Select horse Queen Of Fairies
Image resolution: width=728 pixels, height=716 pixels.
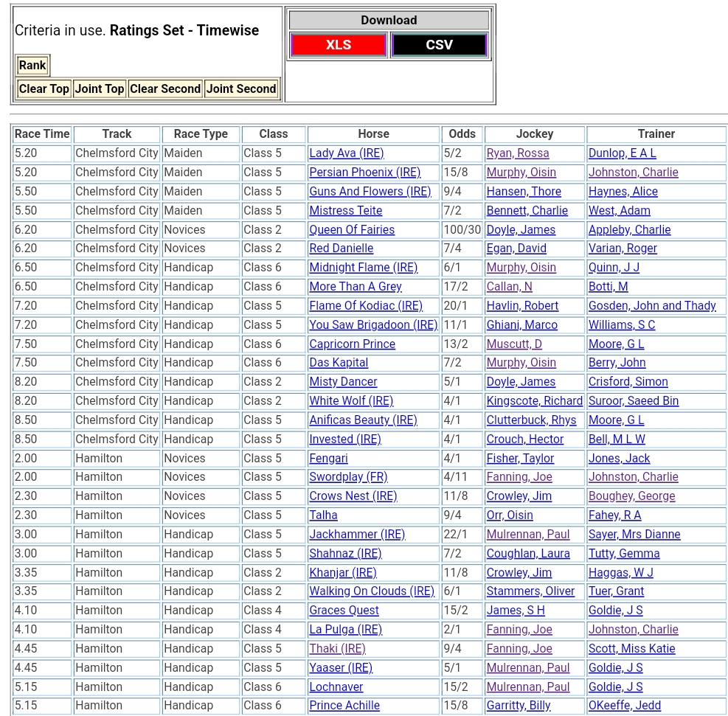[x=352, y=230]
